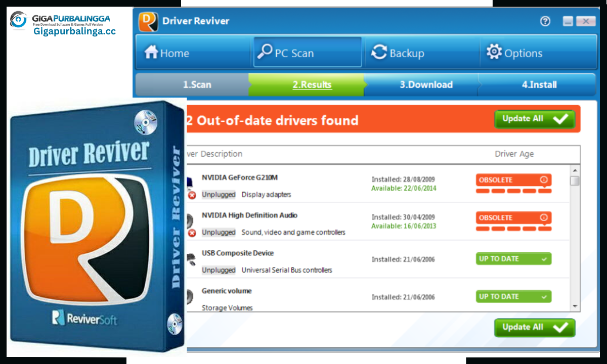Click Available: 16/06/2013 date text
Viewport: 607px width, 364px height.
click(x=404, y=226)
